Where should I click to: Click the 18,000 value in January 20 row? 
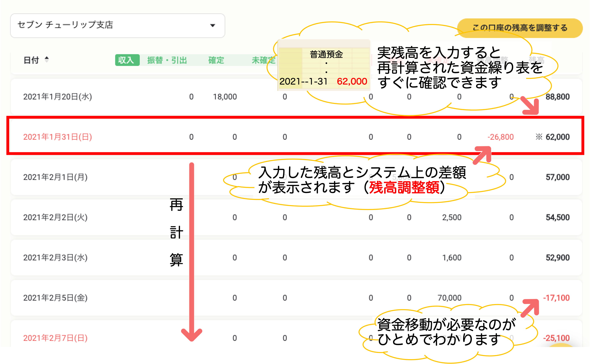point(225,97)
